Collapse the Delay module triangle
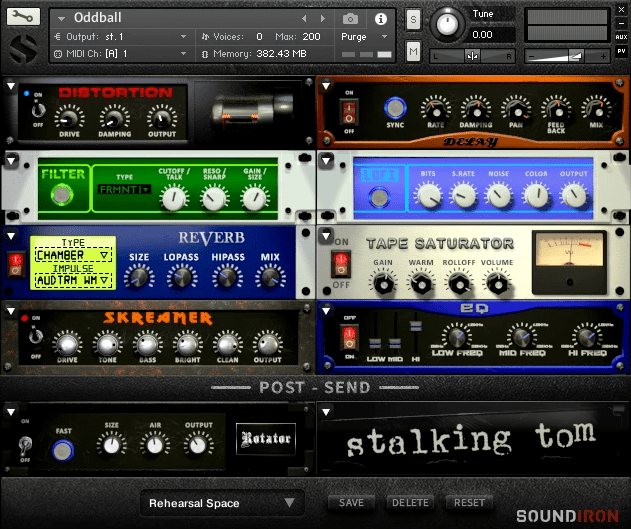The width and height of the screenshot is (631, 529). coord(326,86)
